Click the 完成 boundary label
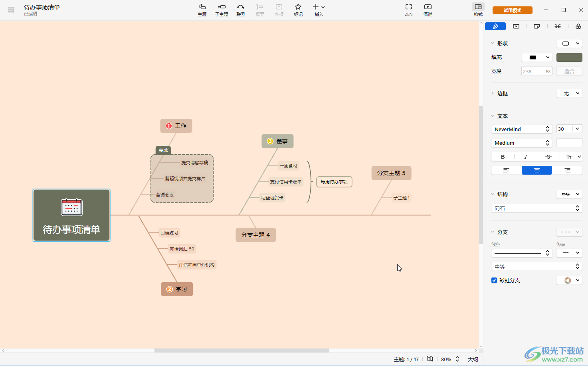 click(x=163, y=150)
